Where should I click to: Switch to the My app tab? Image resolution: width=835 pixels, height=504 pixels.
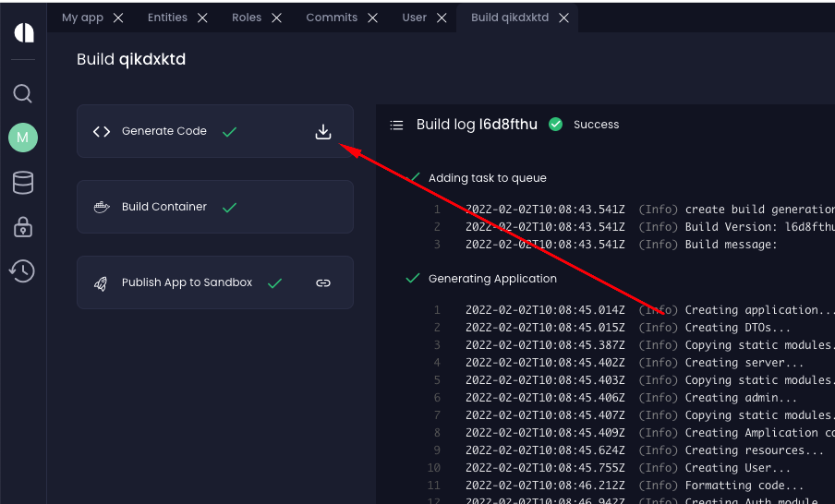click(x=82, y=18)
